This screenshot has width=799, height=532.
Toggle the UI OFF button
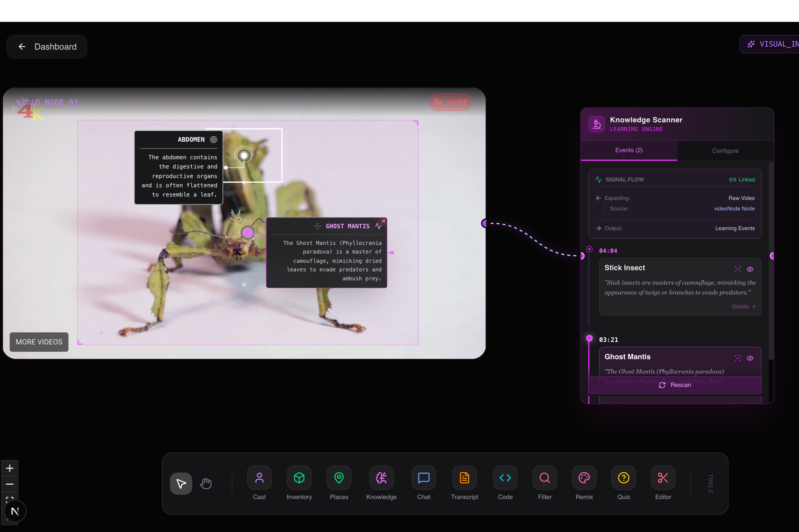click(450, 102)
